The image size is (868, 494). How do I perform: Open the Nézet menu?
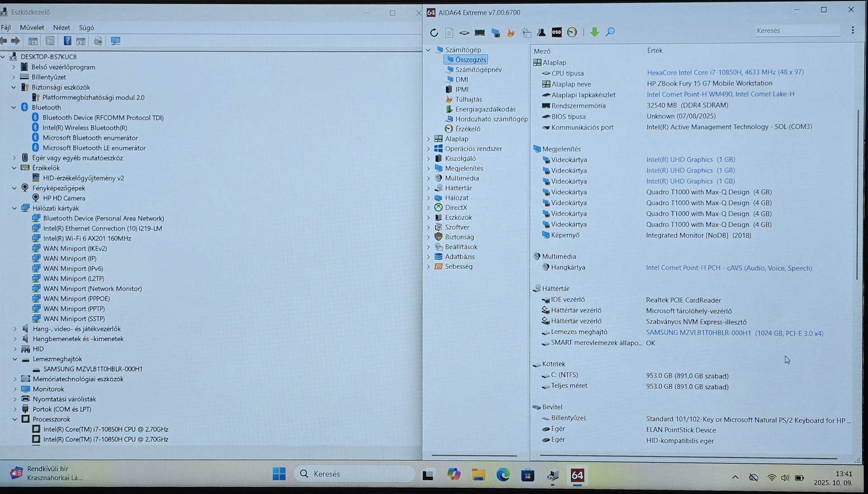click(62, 28)
